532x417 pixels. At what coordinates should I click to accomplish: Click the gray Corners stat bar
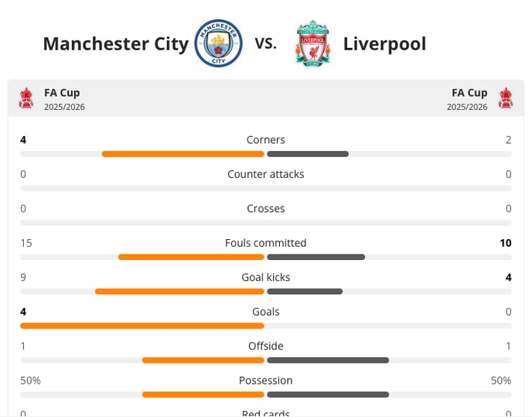coord(308,154)
